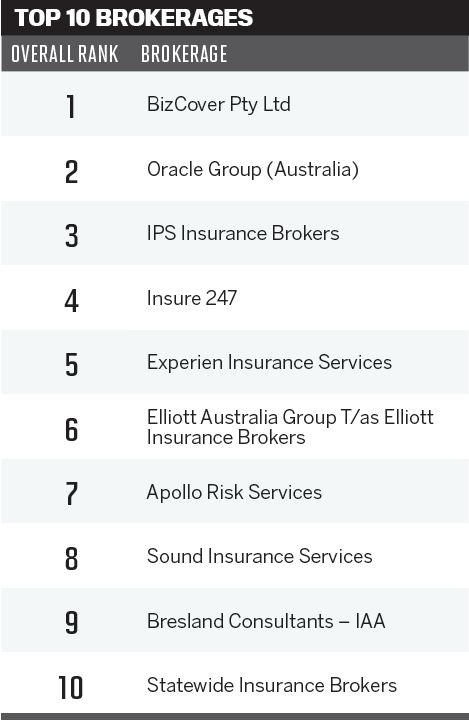Click rank number 2

point(71,172)
